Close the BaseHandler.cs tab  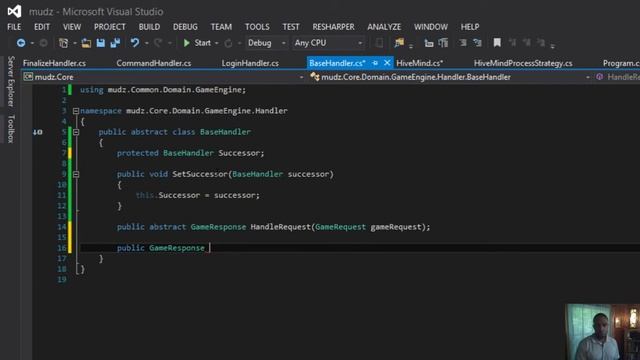[387, 63]
